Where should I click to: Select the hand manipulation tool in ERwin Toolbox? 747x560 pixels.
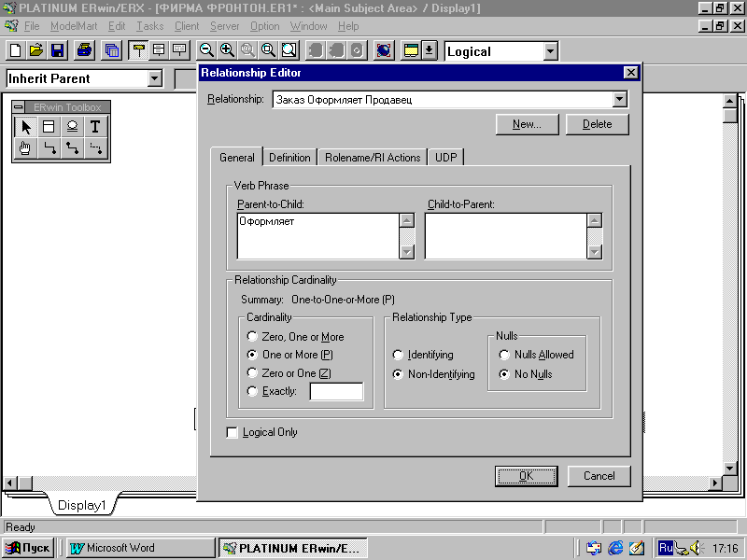25,148
